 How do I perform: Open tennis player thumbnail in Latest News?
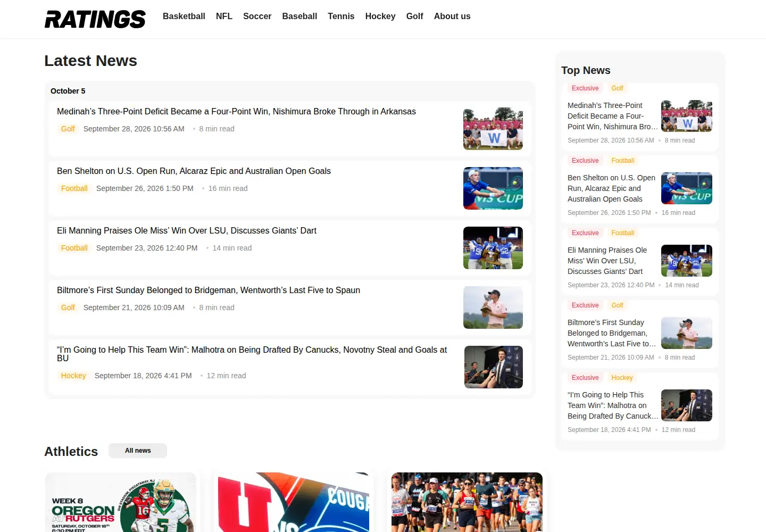point(493,188)
